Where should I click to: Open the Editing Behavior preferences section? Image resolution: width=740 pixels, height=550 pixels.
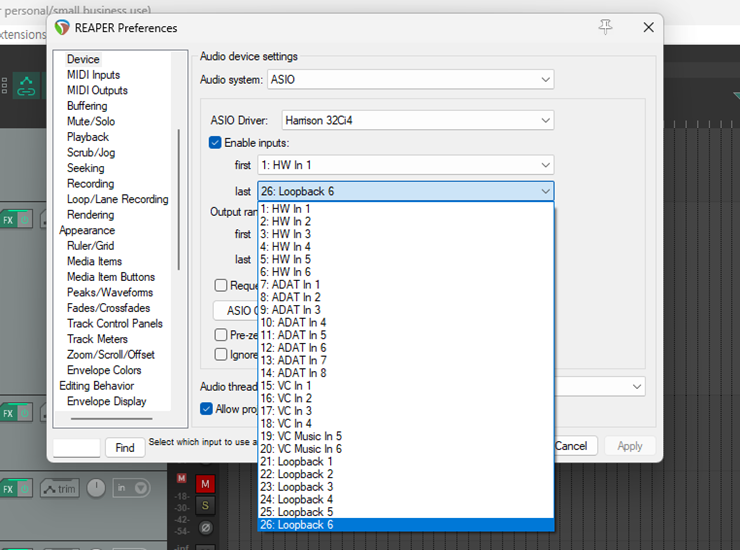coord(97,386)
